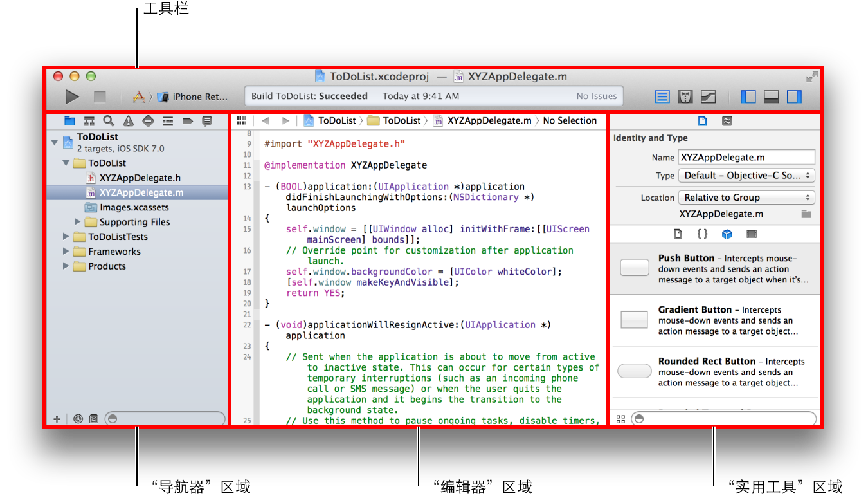Filter navigator by source control status
This screenshot has height=498, width=868.
(x=93, y=419)
